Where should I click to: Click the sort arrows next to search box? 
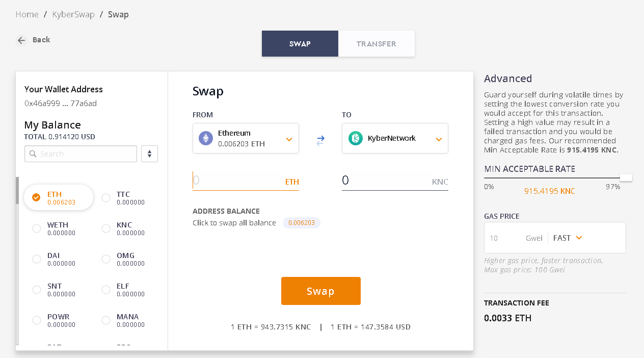coord(149,154)
